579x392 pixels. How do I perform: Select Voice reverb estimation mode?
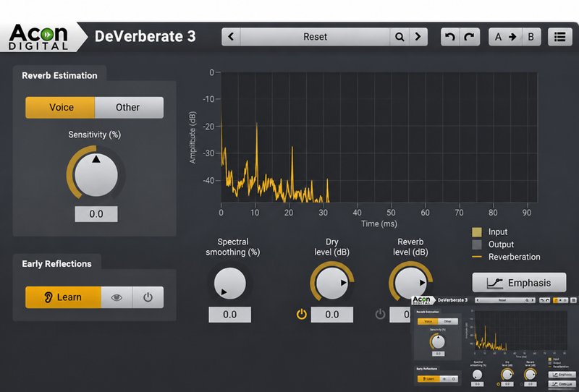click(x=60, y=108)
